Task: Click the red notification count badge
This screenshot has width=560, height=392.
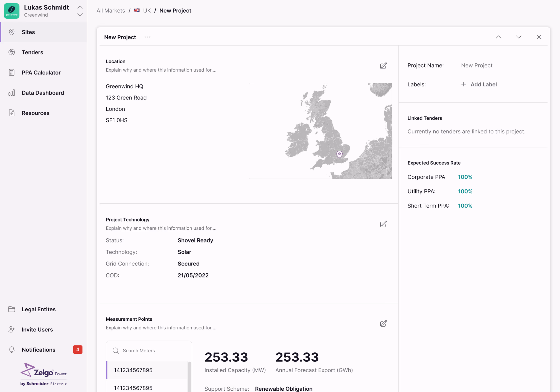Action: coord(78,349)
